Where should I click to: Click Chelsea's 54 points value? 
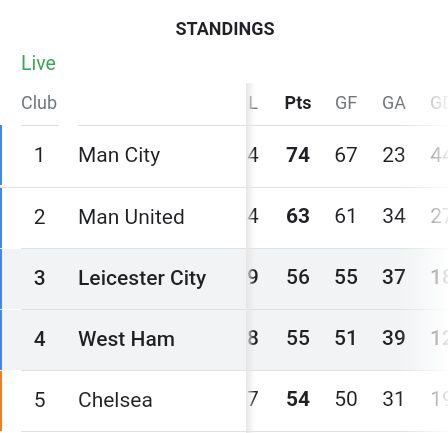[298, 399]
